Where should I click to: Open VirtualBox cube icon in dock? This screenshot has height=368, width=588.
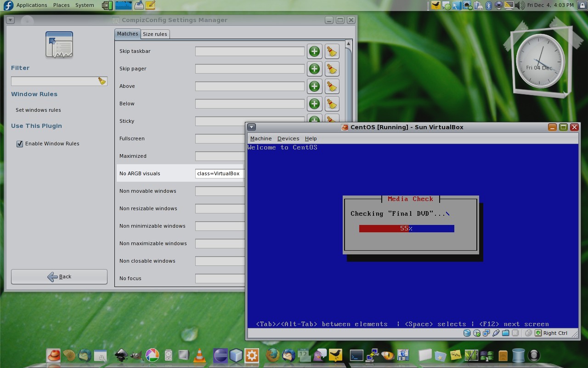236,355
